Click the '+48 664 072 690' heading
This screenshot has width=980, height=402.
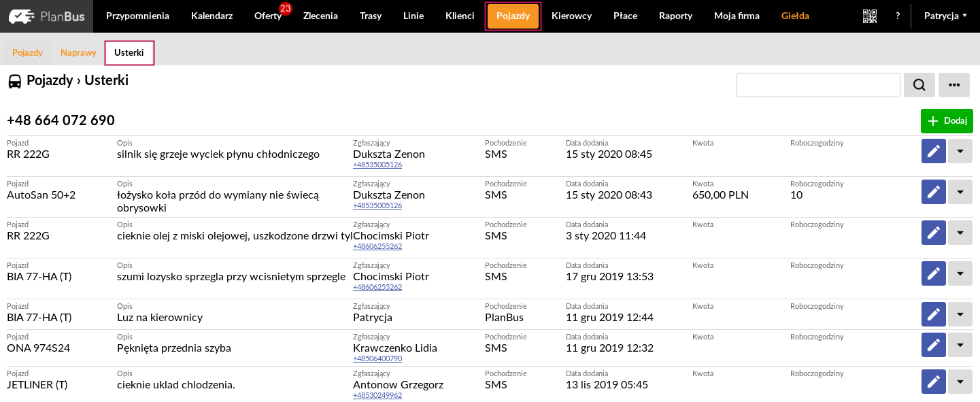point(61,120)
